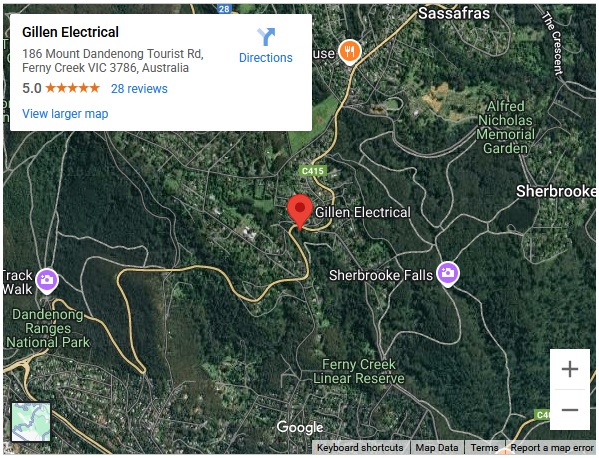Open Keyboard shortcuts
The image size is (599, 458).
360,447
